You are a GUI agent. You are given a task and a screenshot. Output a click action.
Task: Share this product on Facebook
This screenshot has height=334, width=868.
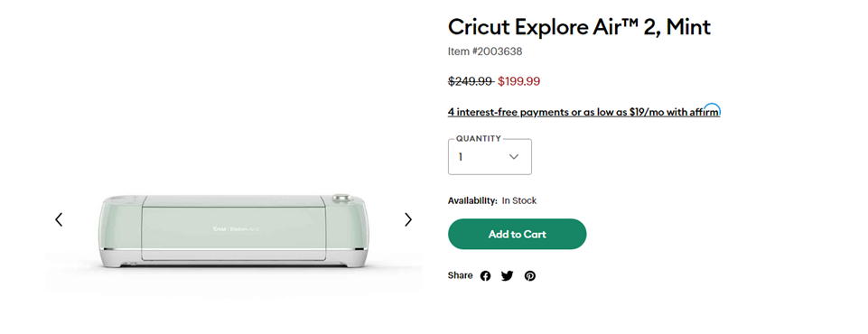(485, 276)
